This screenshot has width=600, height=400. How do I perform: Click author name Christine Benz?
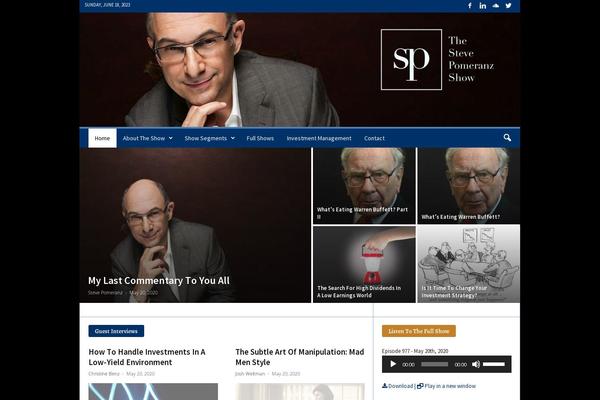104,374
